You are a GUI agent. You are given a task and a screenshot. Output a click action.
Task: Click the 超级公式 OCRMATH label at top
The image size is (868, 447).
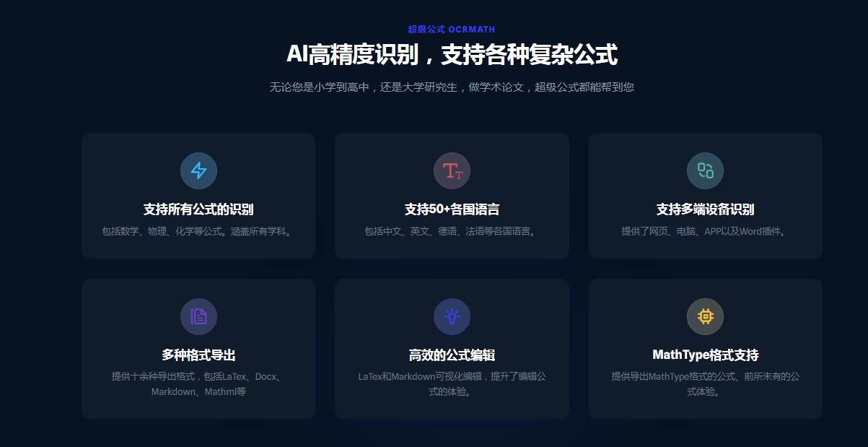pyautogui.click(x=452, y=30)
